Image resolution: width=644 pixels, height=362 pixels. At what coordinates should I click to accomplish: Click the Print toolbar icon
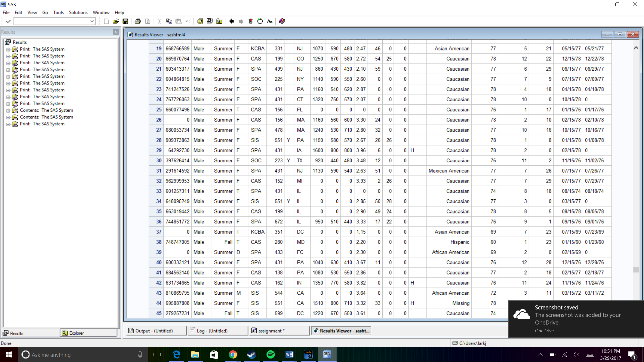coord(138,21)
